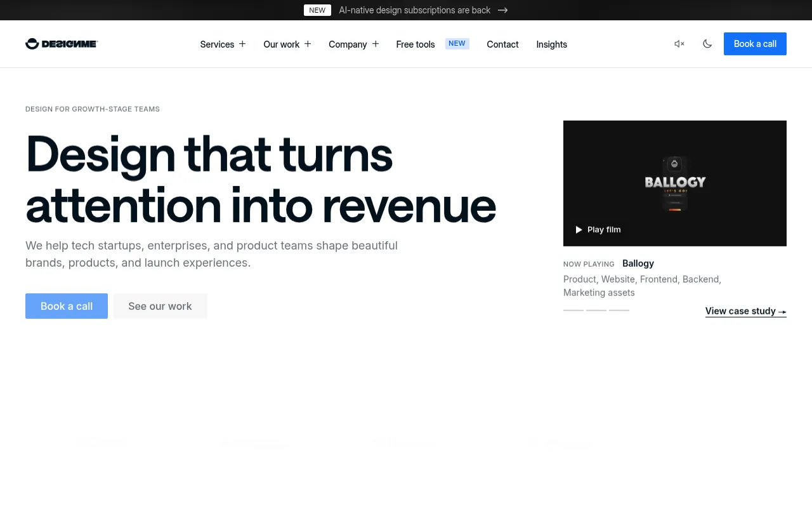Click Book a call in the header
The image size is (812, 508).
pos(755,44)
